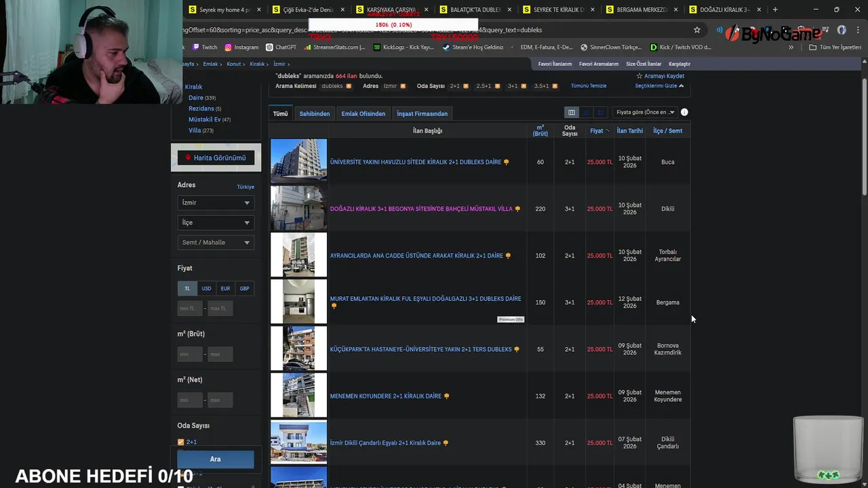This screenshot has width=868, height=488.
Task: Open the İlçe district dropdown
Action: point(216,222)
